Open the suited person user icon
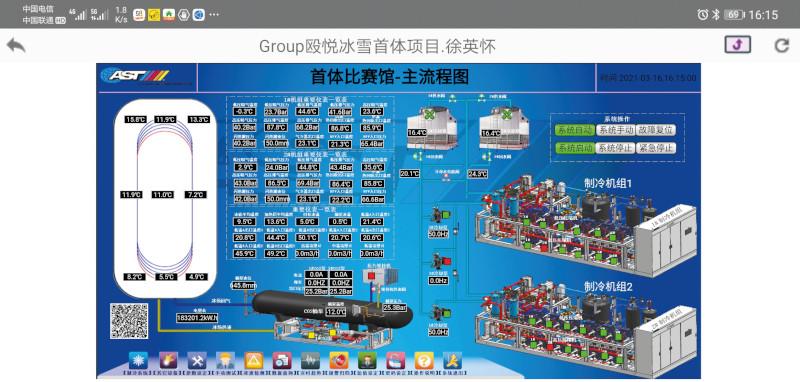This screenshot has height=382, width=800. [367, 360]
